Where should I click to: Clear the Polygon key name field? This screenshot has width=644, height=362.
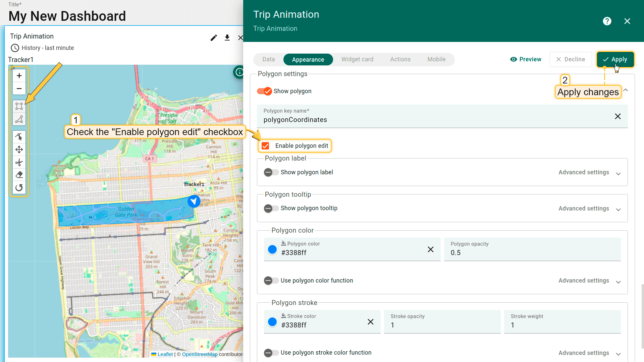(618, 116)
